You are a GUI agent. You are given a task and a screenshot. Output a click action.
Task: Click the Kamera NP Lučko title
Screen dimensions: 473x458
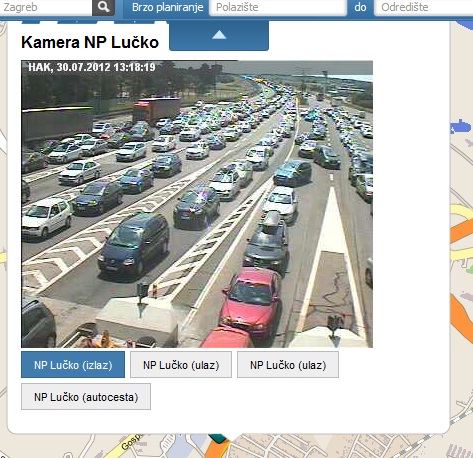[x=90, y=42]
